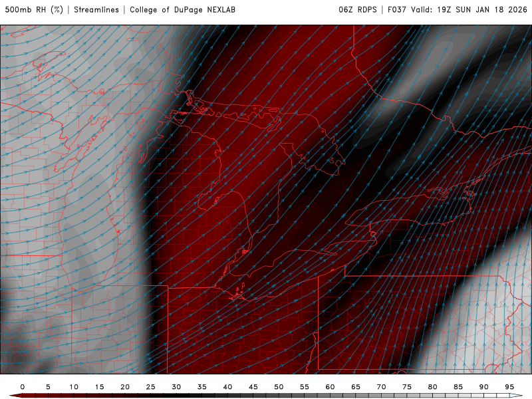This screenshot has width=532, height=399.
Task: Click the '25' color scale label
Action: pos(151,387)
